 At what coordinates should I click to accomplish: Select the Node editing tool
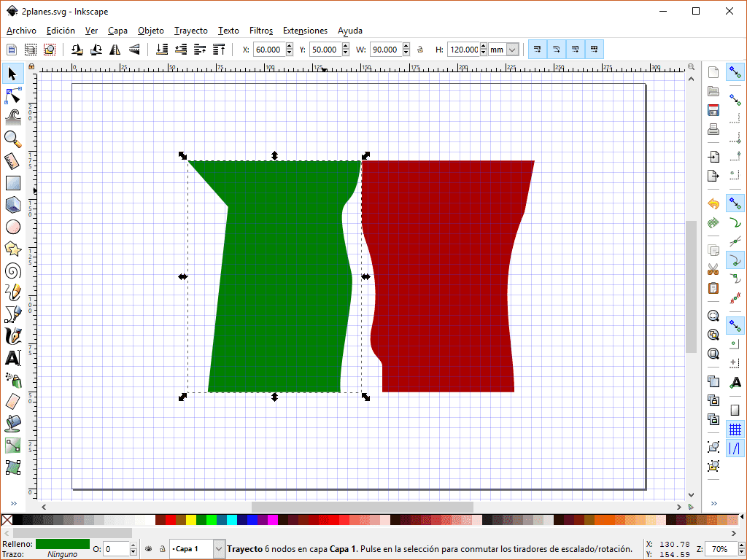pyautogui.click(x=12, y=96)
